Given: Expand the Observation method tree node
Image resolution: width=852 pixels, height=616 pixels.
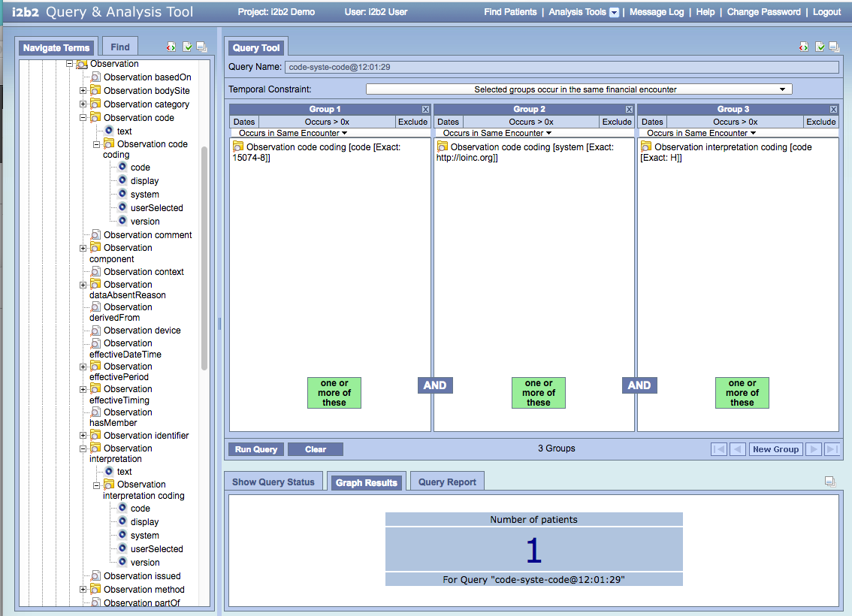Looking at the screenshot, I should coord(83,590).
